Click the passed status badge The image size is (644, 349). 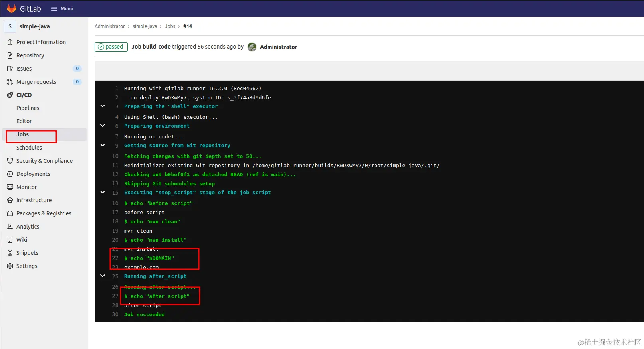111,47
